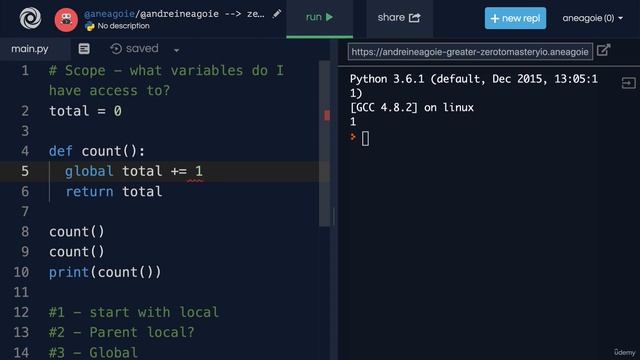The height and width of the screenshot is (360, 640).
Task: Click the @aneagoie profile link
Action: click(x=109, y=14)
